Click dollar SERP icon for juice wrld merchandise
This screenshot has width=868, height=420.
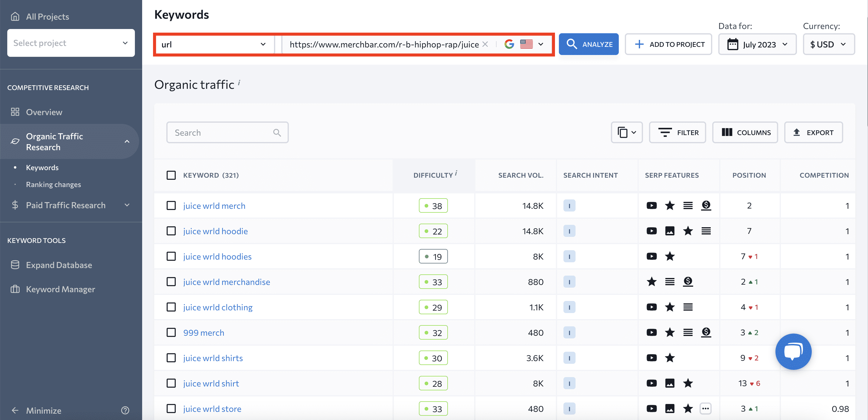point(688,281)
